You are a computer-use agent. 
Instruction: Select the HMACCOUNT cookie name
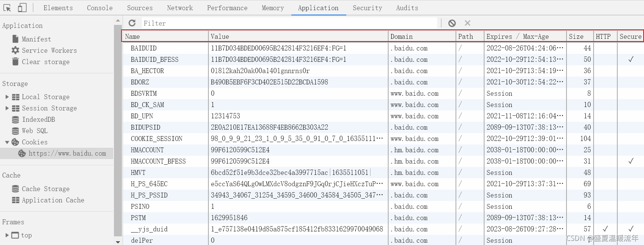coord(147,150)
